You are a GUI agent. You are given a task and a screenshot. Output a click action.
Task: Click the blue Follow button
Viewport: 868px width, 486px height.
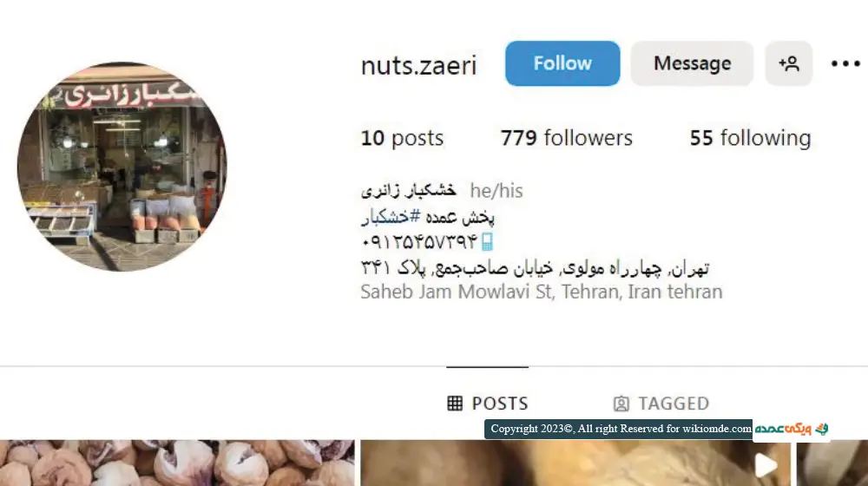click(x=562, y=63)
